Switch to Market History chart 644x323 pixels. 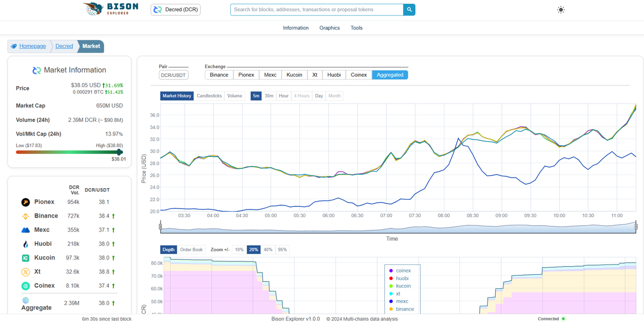point(177,96)
